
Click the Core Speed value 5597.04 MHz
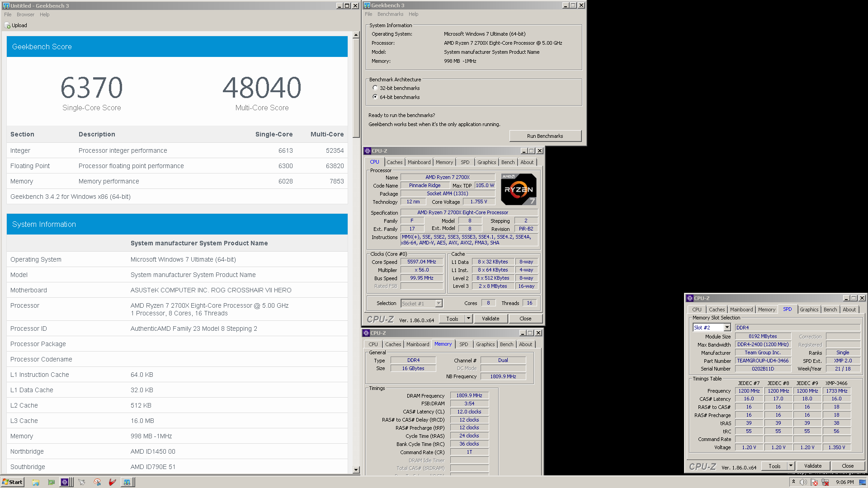click(422, 262)
